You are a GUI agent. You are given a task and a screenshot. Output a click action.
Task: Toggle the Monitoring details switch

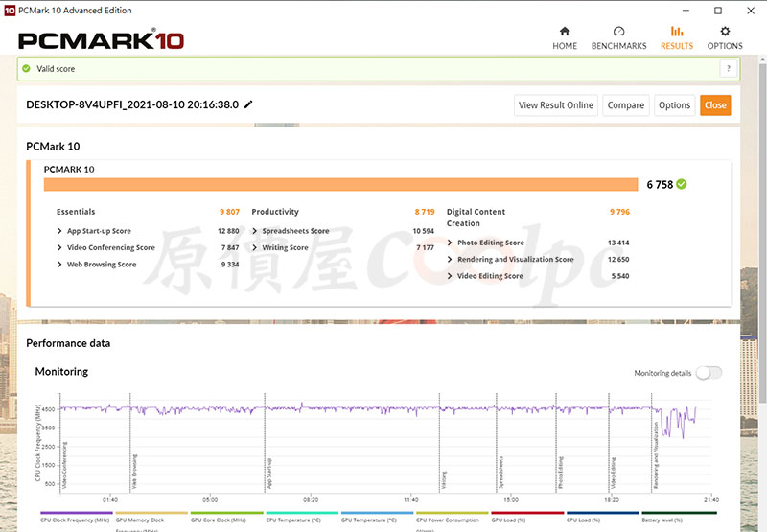pyautogui.click(x=709, y=373)
